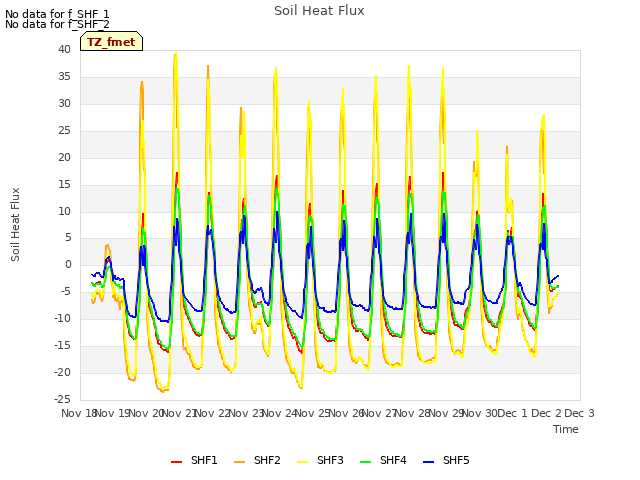
Task: Click the -25 y-axis tick label
Action: 62,399
